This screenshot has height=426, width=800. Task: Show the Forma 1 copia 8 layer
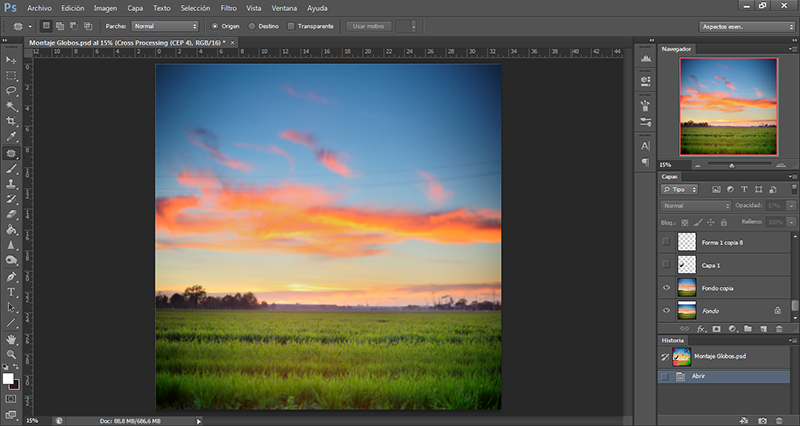666,242
